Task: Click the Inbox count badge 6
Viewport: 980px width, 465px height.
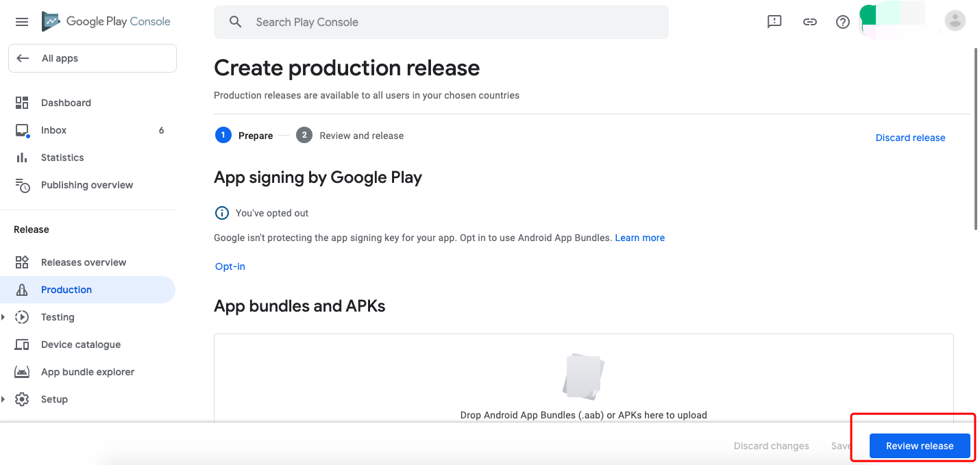Action: [161, 130]
